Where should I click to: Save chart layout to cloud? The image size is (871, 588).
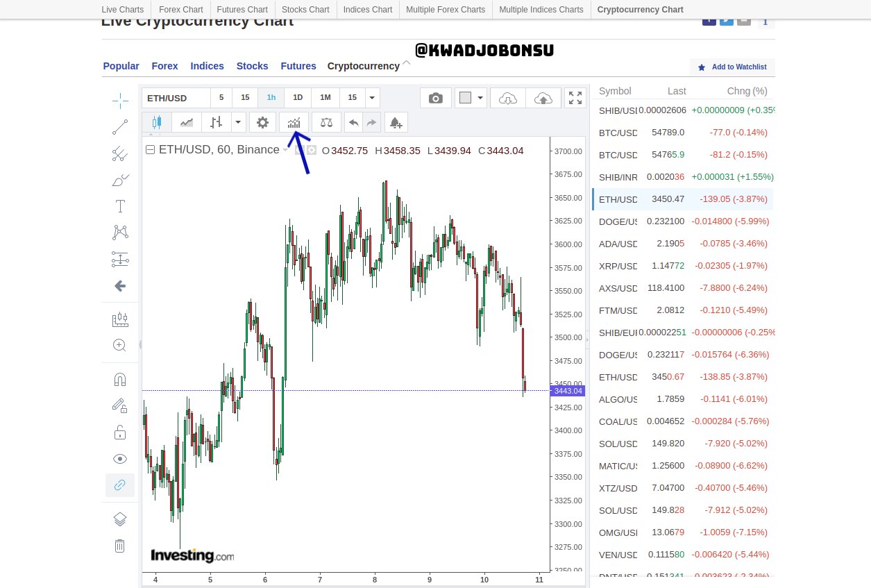coord(543,98)
